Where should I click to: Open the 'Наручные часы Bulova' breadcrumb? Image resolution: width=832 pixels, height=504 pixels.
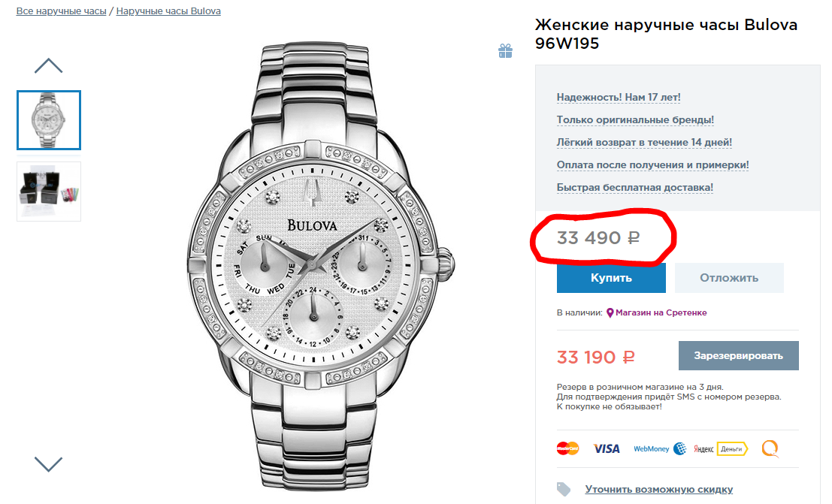(168, 11)
